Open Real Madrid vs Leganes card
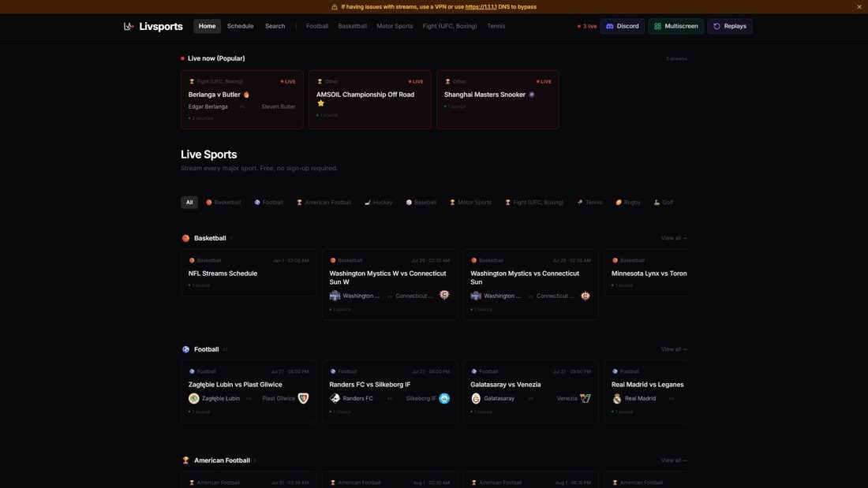The height and width of the screenshot is (488, 868). coord(646,392)
